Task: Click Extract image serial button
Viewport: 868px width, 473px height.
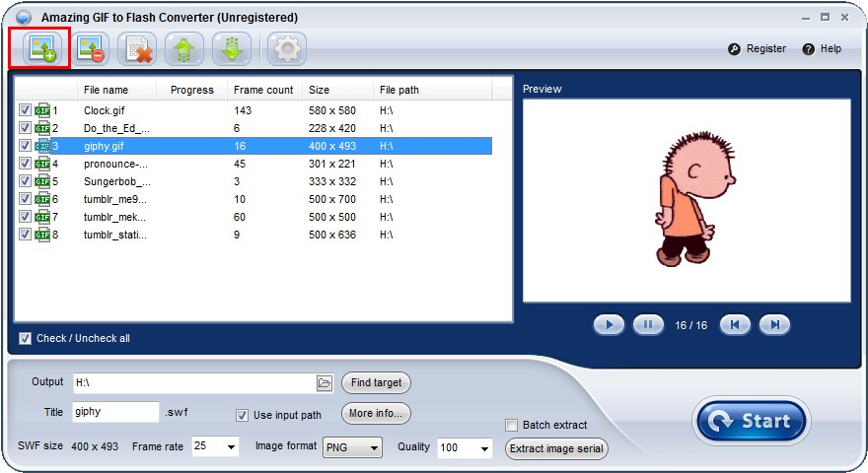Action: pos(556,448)
